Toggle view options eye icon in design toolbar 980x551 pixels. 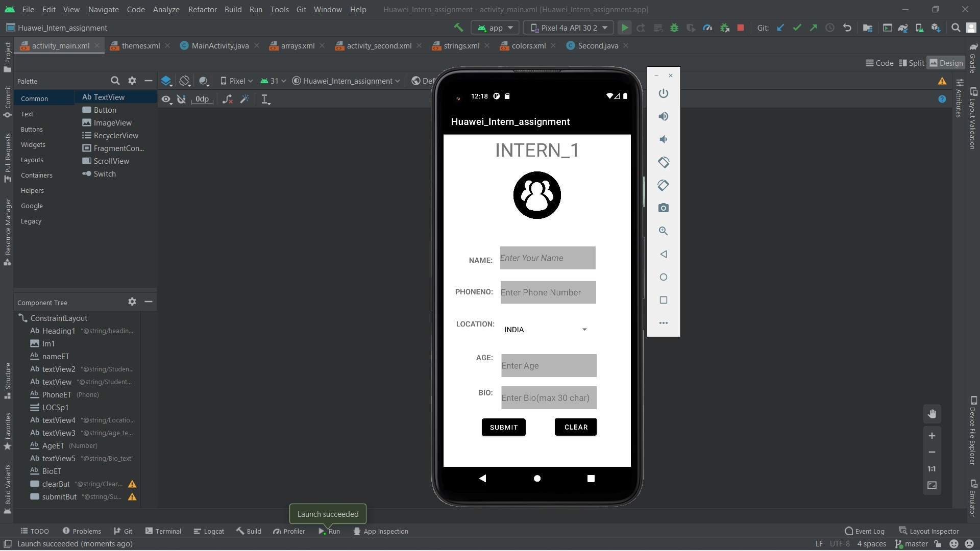coord(166,99)
